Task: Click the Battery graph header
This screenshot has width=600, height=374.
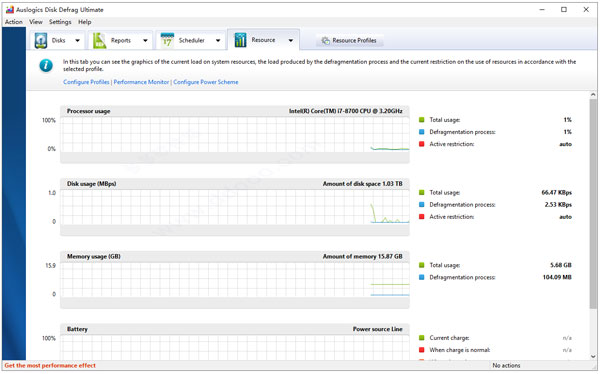Action: 235,329
